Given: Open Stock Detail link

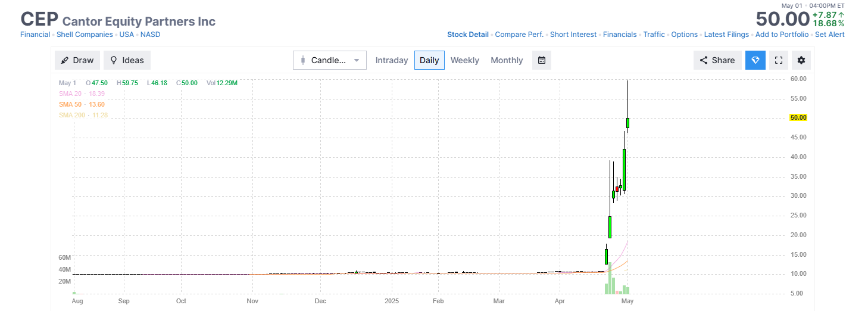Looking at the screenshot, I should click(468, 35).
